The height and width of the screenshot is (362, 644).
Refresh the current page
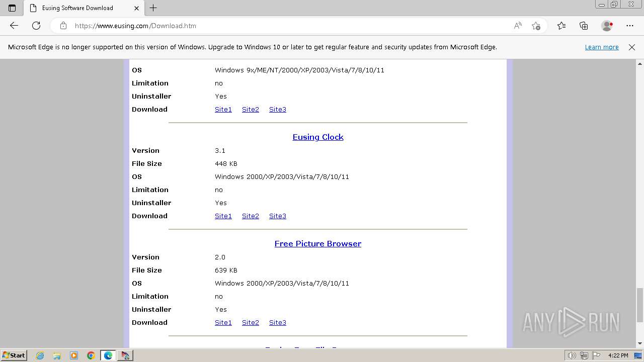(x=36, y=26)
